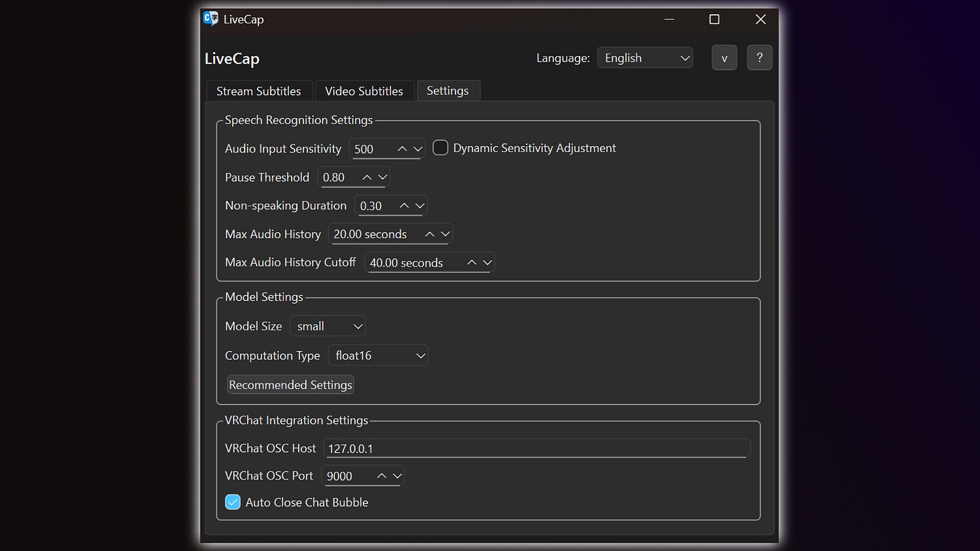Increase Audio Input Sensitivity with up arrow
This screenshot has height=551, width=980.
402,149
